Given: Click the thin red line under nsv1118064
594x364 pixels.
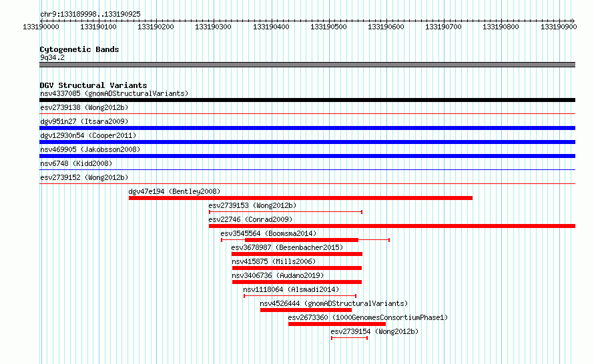Looking at the screenshot, I should click(300, 296).
